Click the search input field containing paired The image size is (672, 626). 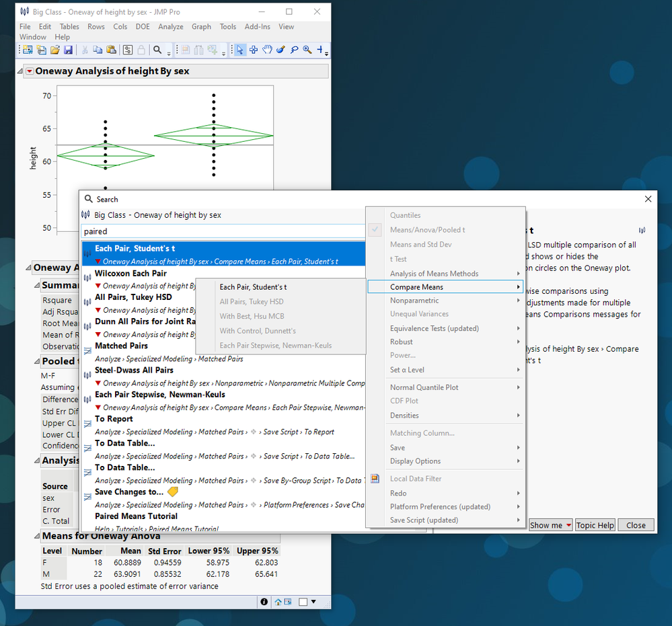[223, 231]
